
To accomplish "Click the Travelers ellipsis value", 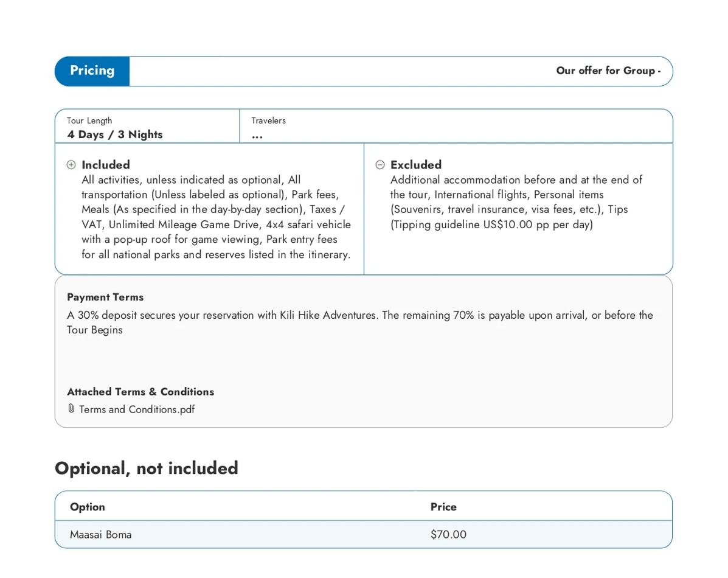I will [x=257, y=136].
